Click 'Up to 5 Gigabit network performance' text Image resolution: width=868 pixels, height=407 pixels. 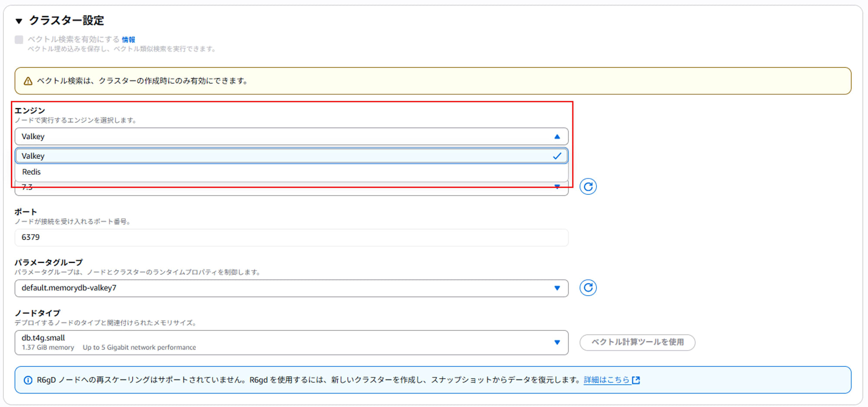139,347
